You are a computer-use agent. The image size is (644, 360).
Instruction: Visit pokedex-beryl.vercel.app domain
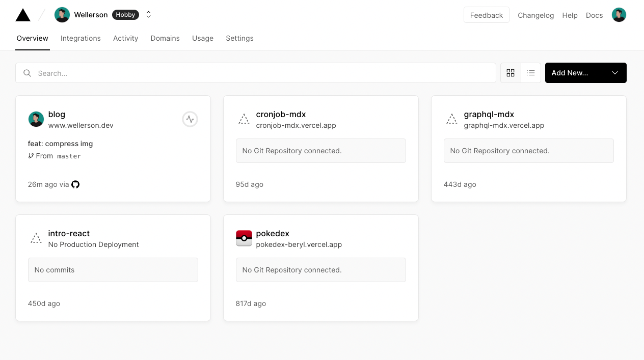click(x=299, y=244)
